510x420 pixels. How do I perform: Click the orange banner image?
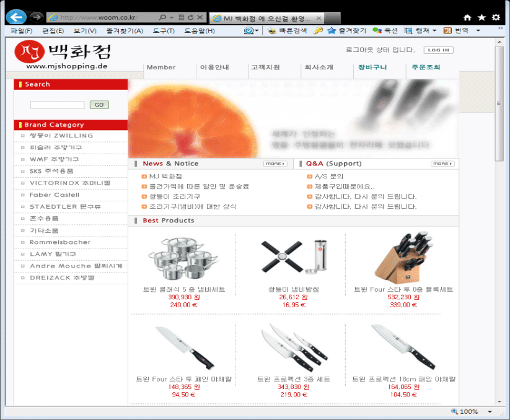coord(293,119)
